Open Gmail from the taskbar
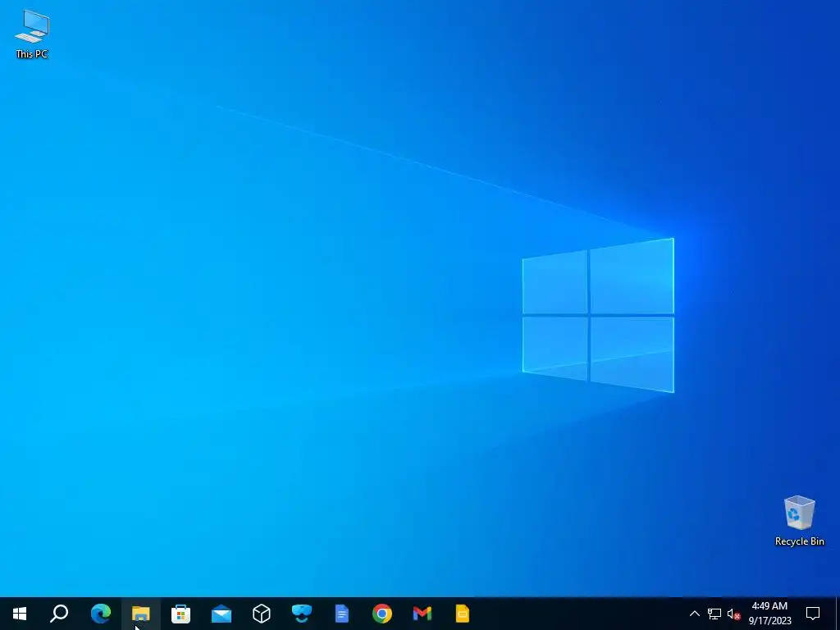 pyautogui.click(x=422, y=614)
